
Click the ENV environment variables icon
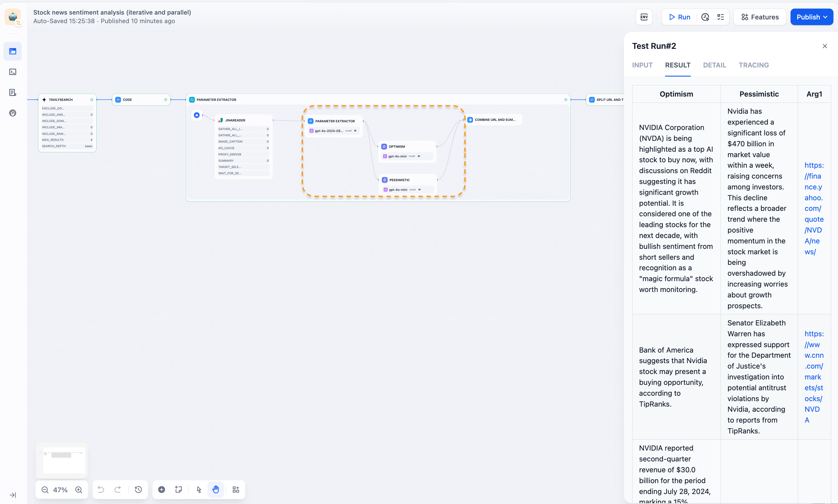[644, 17]
